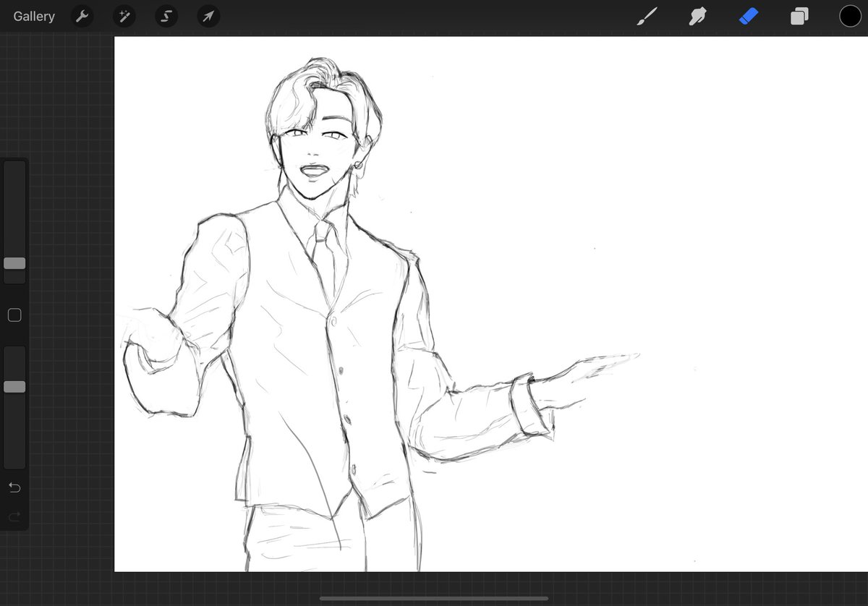Viewport: 868px width, 606px height.
Task: Redo the last undone stroke
Action: tap(14, 516)
